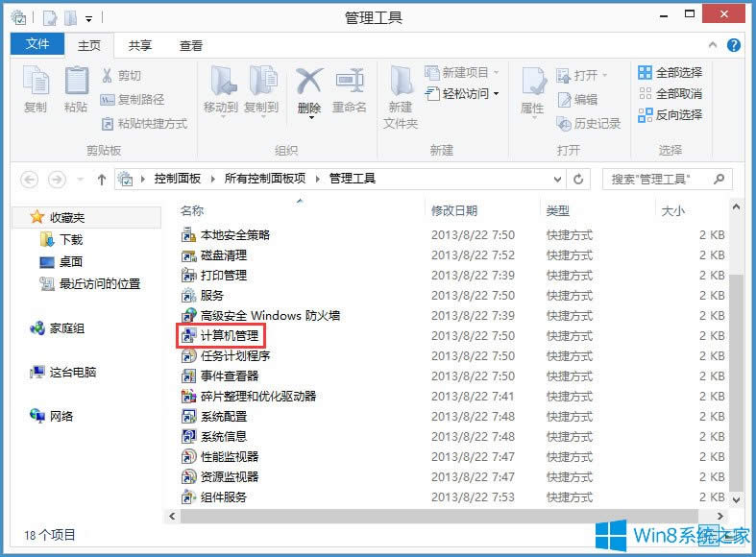Select the 任务计划程序 shortcut
Image resolution: width=756 pixels, height=557 pixels.
click(226, 356)
